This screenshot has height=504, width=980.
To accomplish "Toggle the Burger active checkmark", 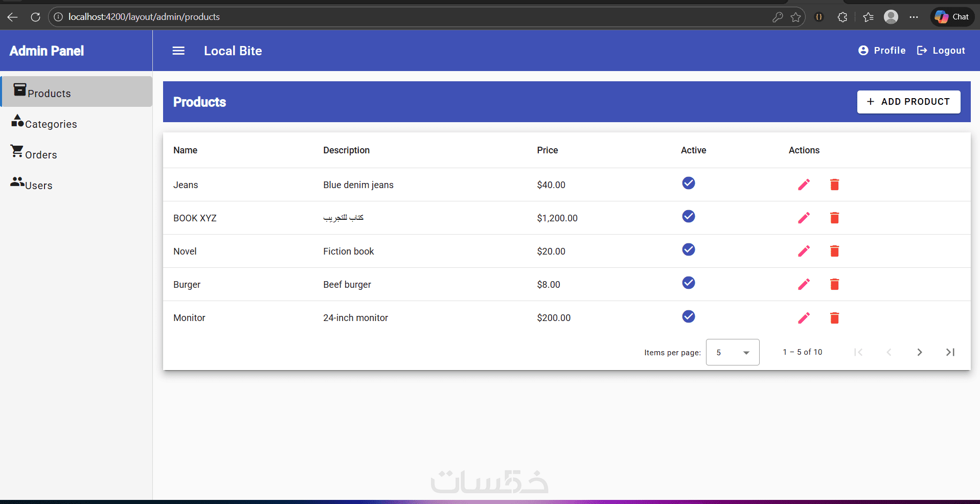I will coord(689,283).
